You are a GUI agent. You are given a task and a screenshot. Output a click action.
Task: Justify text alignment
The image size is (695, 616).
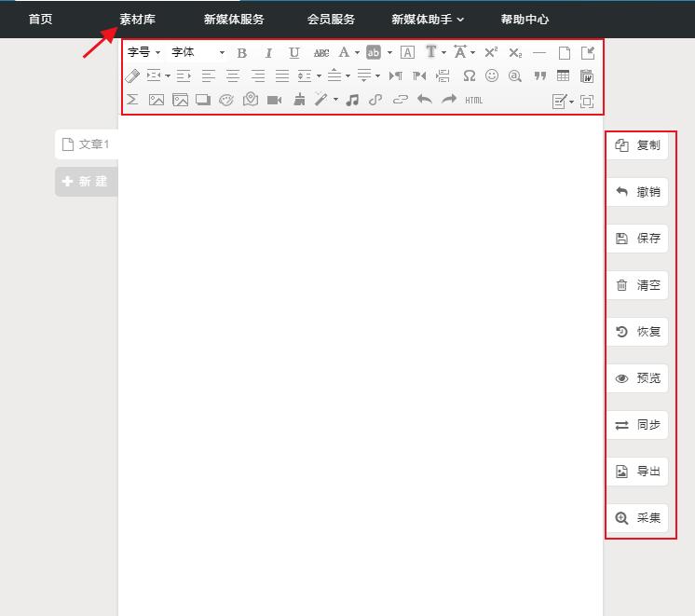click(x=282, y=75)
